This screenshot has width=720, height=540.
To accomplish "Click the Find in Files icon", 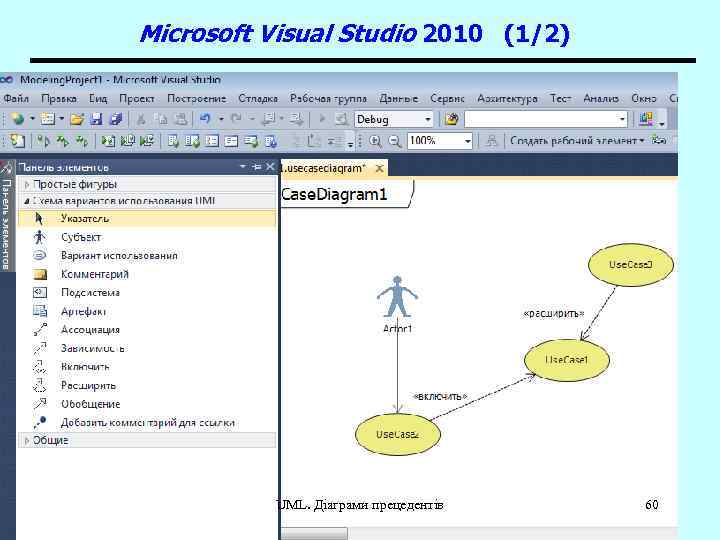I will pos(452,119).
